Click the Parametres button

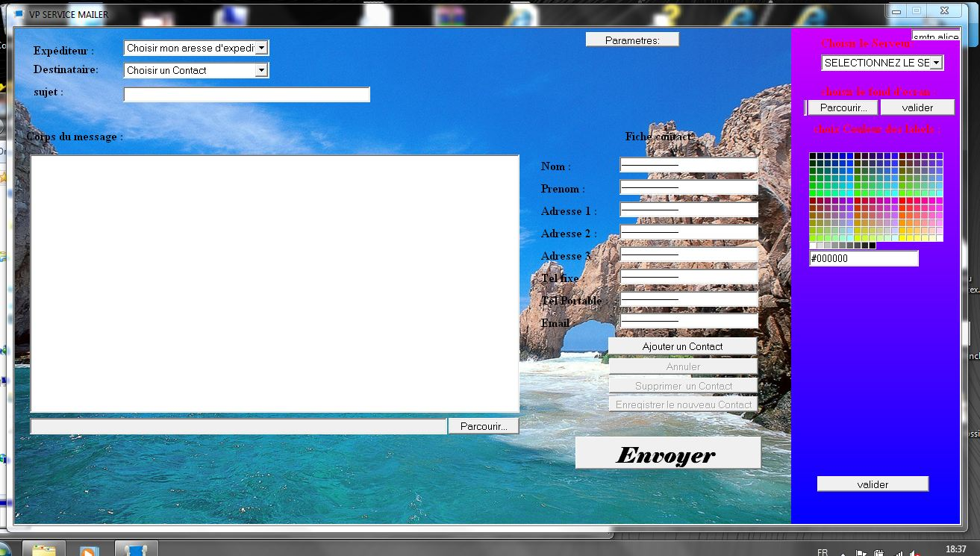click(x=632, y=40)
